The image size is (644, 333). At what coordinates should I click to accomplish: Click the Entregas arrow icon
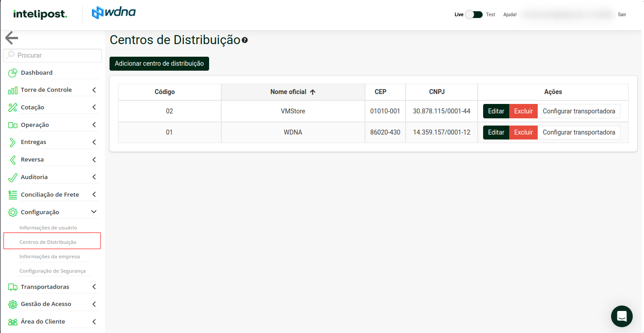[13, 142]
